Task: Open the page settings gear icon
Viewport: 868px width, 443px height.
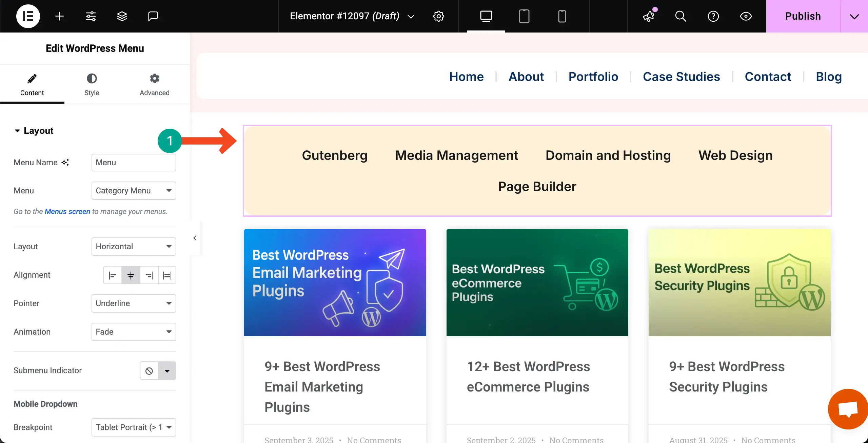Action: point(439,16)
